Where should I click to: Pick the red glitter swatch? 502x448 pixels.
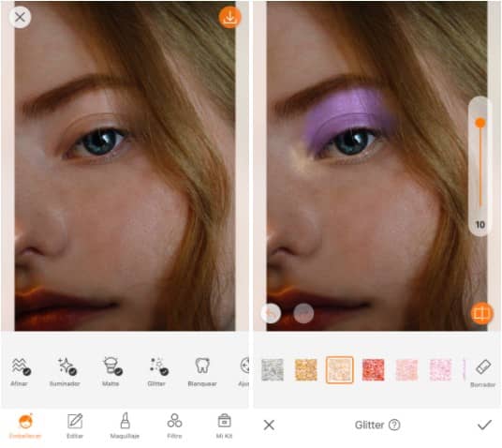(374, 370)
